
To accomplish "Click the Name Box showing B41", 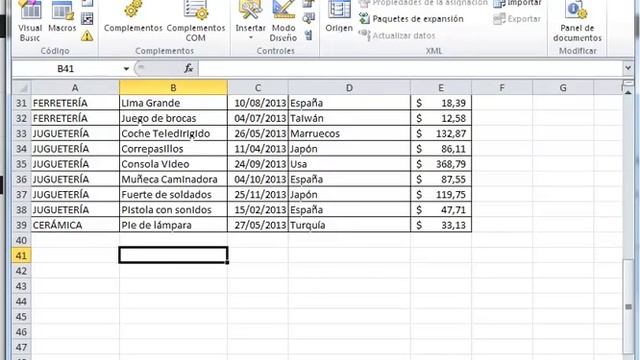I will [x=66, y=69].
